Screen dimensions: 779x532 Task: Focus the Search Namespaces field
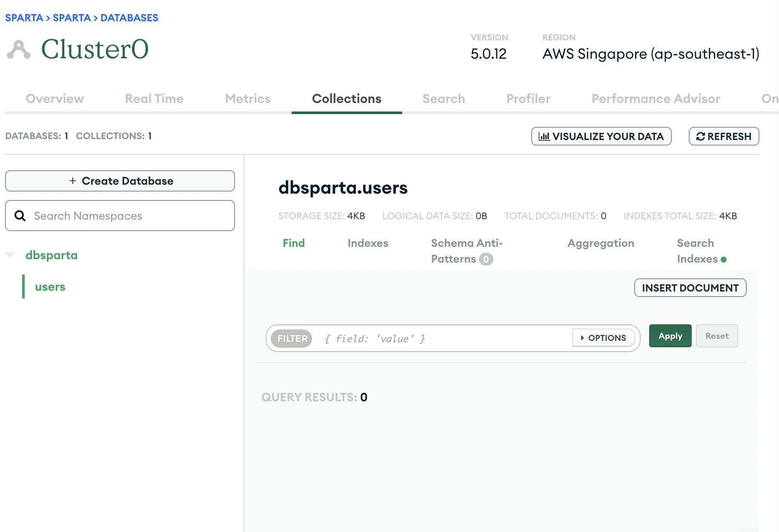pos(120,216)
